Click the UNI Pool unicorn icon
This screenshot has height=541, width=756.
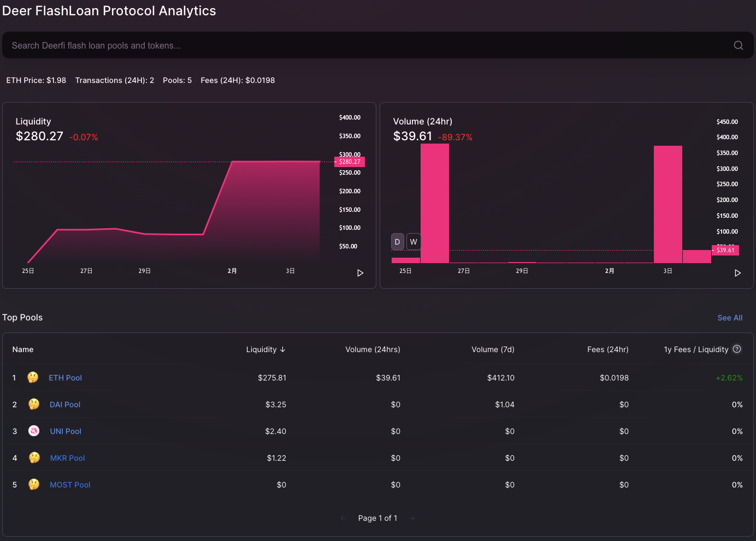(34, 431)
